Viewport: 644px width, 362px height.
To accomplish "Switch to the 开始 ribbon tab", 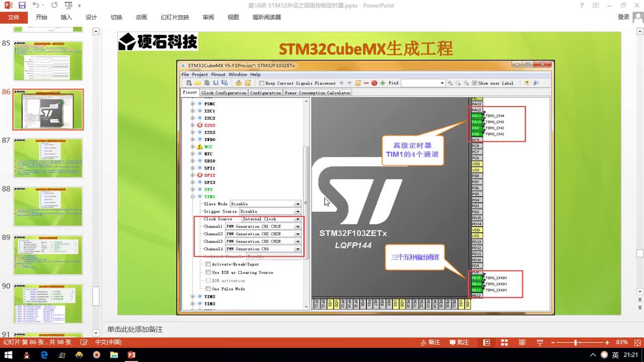I will pyautogui.click(x=41, y=17).
